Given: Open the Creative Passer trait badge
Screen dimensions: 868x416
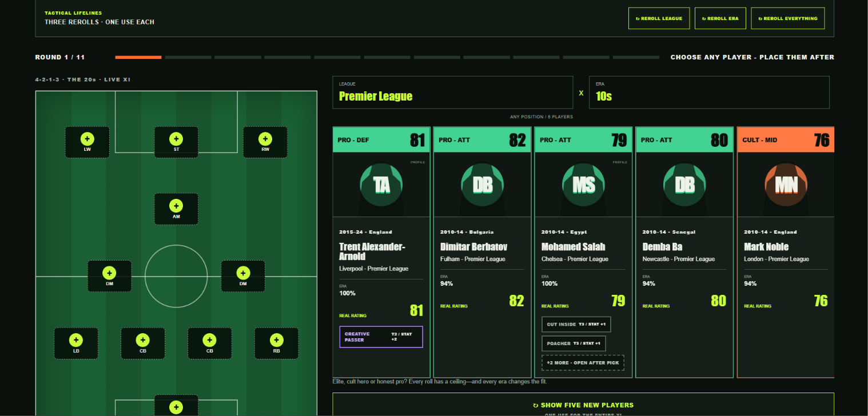Looking at the screenshot, I should pyautogui.click(x=381, y=337).
